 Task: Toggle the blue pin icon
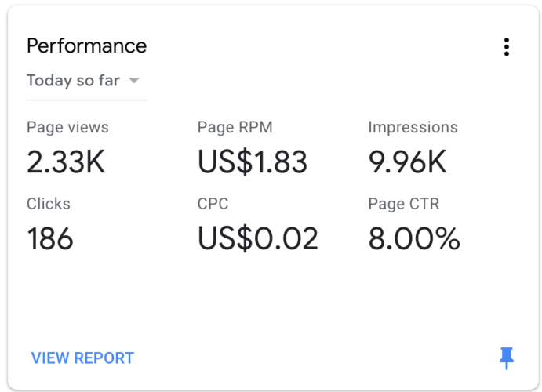[507, 358]
